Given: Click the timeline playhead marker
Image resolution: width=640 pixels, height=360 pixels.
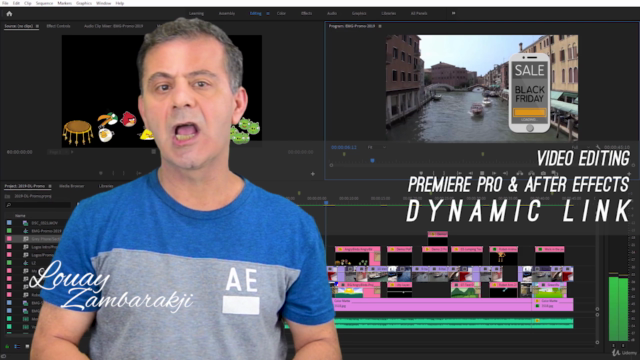Looking at the screenshot, I should pyautogui.click(x=326, y=202).
